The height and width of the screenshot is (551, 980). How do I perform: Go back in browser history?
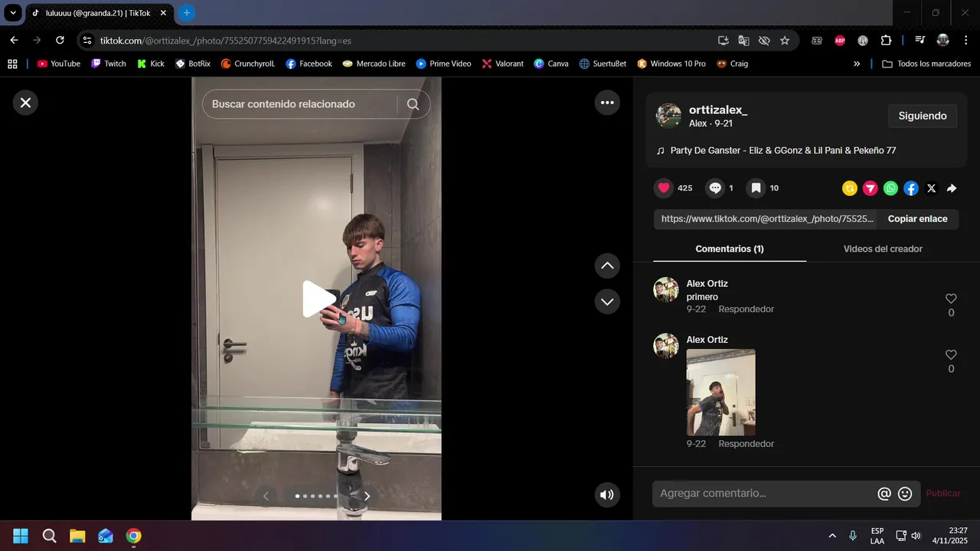[x=14, y=41]
